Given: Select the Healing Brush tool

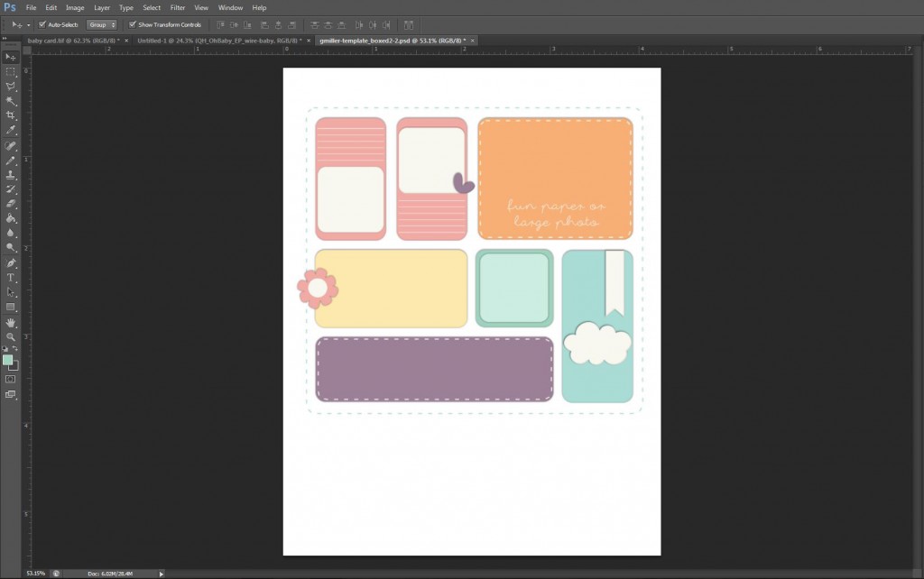Looking at the screenshot, I should point(11,146).
